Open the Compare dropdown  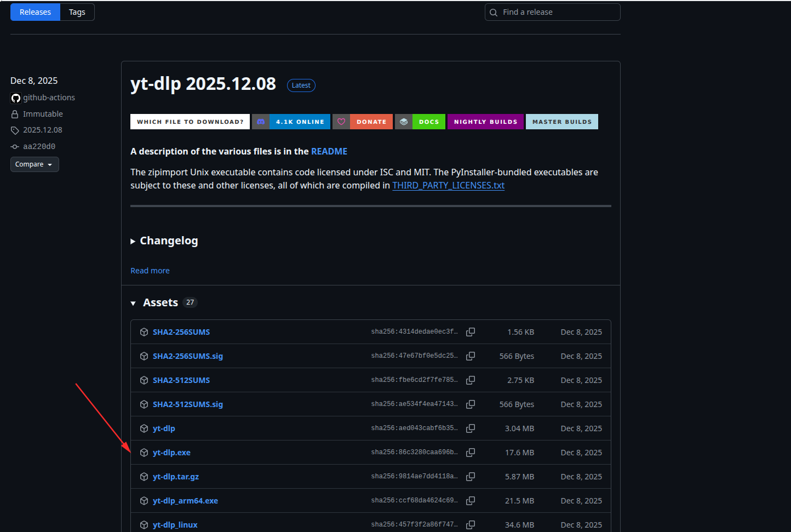point(34,164)
